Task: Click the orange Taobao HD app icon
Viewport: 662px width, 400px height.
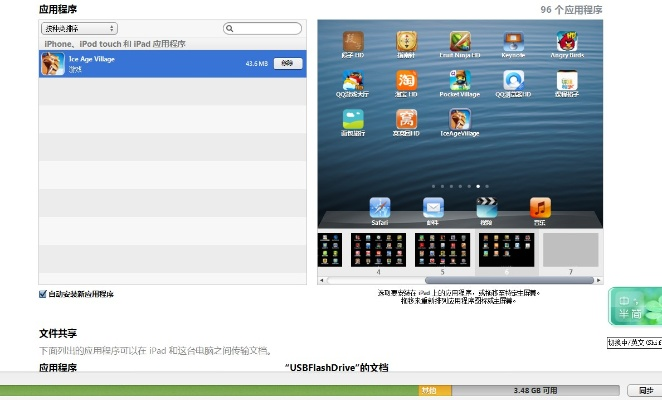Action: [407, 81]
